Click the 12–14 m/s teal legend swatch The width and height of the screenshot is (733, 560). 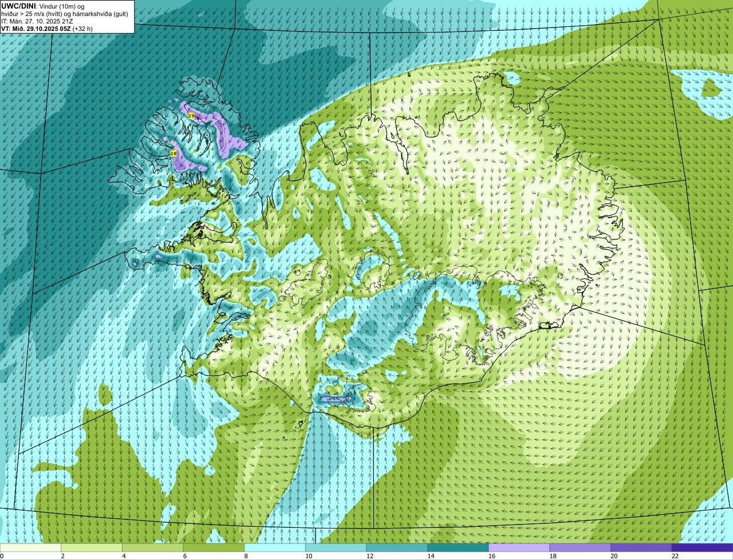click(397, 547)
